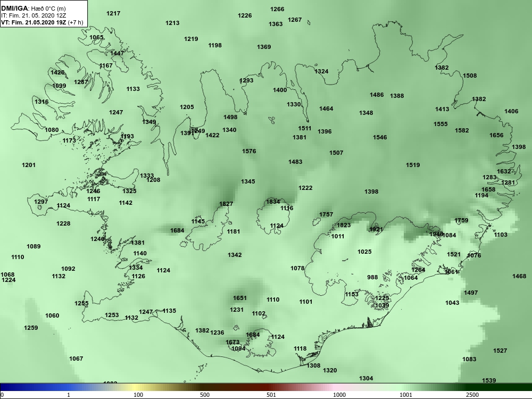Screen dimensions: 532x399
Task: Click the height value 1217
Action: [113, 13]
